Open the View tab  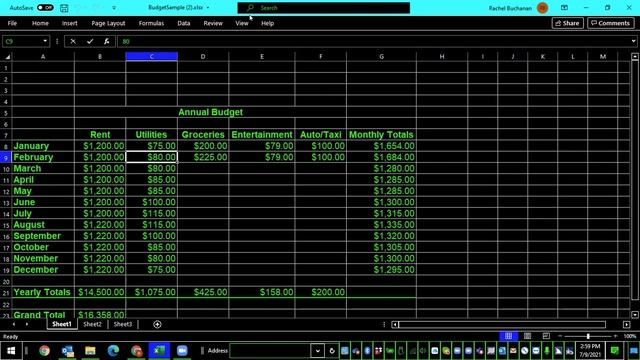click(242, 23)
